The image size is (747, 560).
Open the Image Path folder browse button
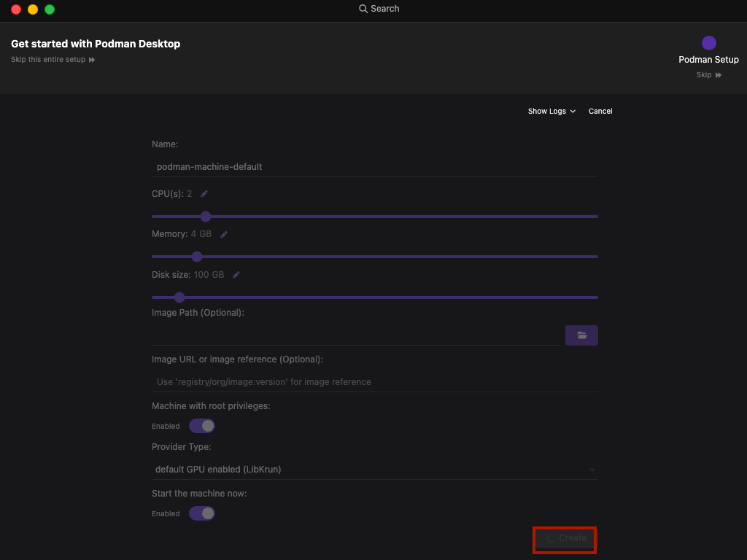click(581, 335)
